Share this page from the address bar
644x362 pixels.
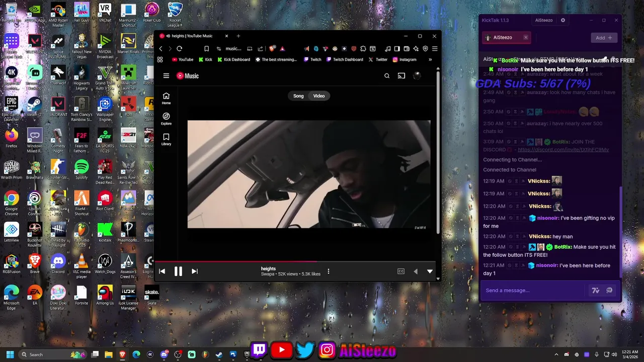click(260, 49)
